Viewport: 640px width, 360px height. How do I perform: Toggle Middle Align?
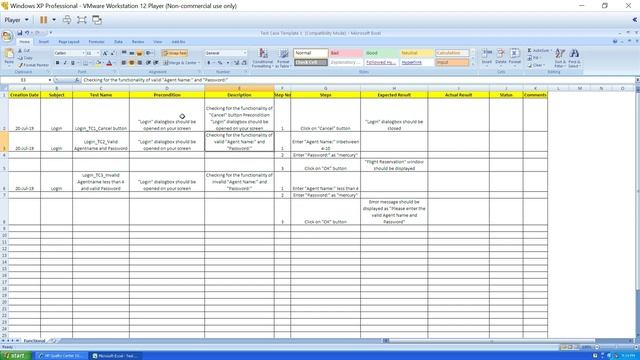[x=131, y=53]
